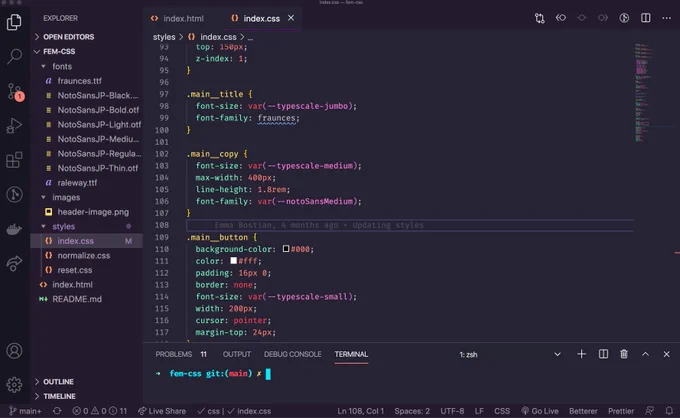Open the Docker whale icon
Image resolution: width=680 pixels, height=418 pixels.
coord(14,229)
